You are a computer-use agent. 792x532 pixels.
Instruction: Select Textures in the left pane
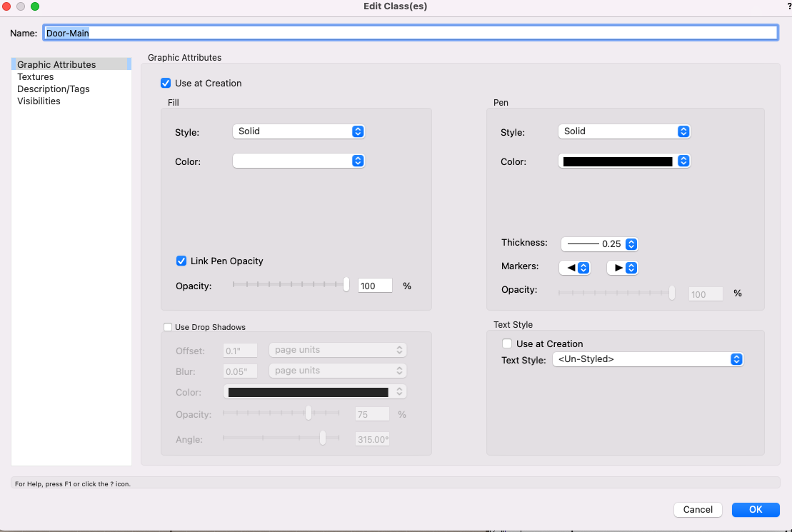[x=36, y=77]
